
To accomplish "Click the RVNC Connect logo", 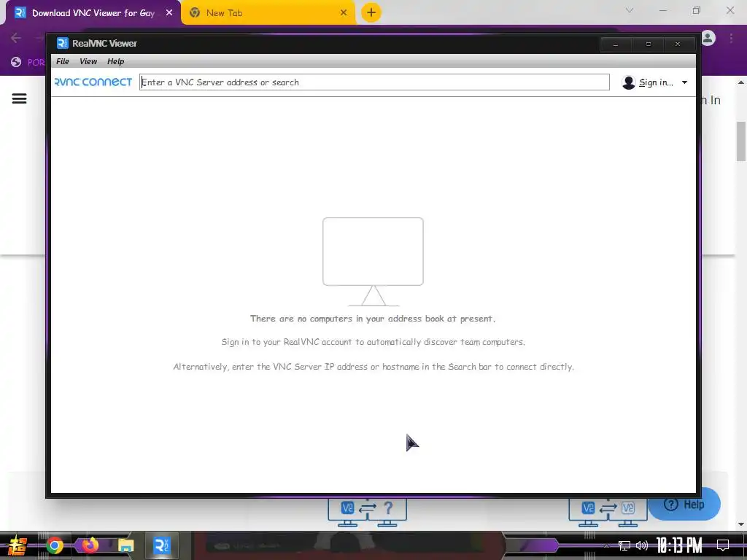I will pos(93,82).
